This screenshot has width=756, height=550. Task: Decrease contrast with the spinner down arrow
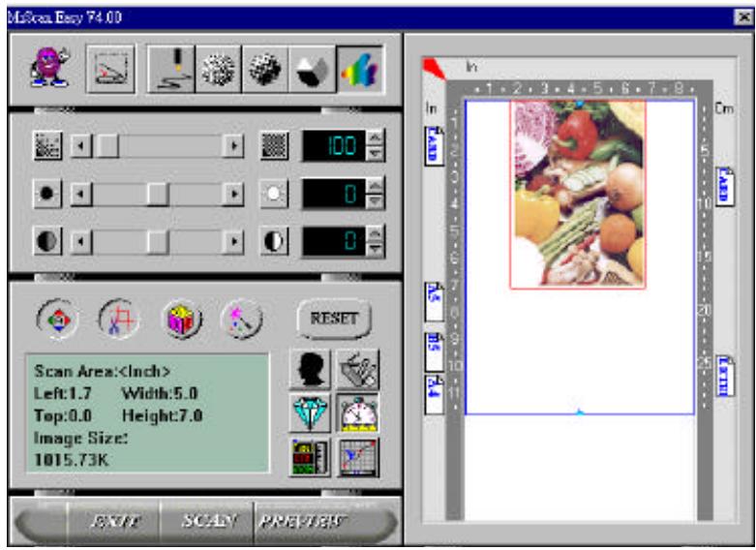(x=376, y=249)
